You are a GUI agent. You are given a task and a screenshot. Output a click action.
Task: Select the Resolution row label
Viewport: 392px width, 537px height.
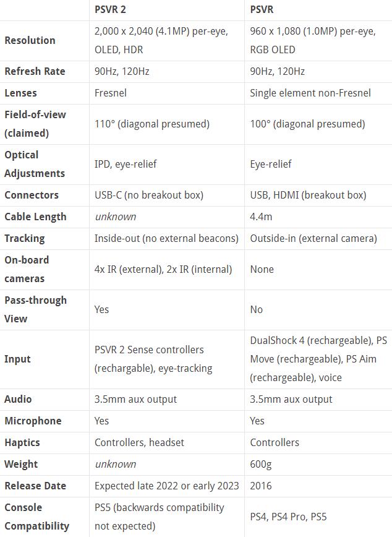point(30,40)
